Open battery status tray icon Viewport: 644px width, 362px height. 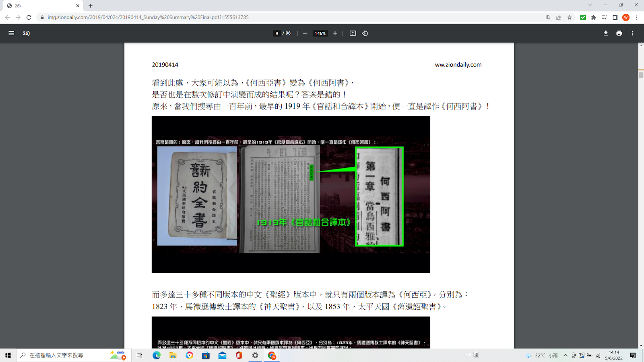(x=590, y=355)
